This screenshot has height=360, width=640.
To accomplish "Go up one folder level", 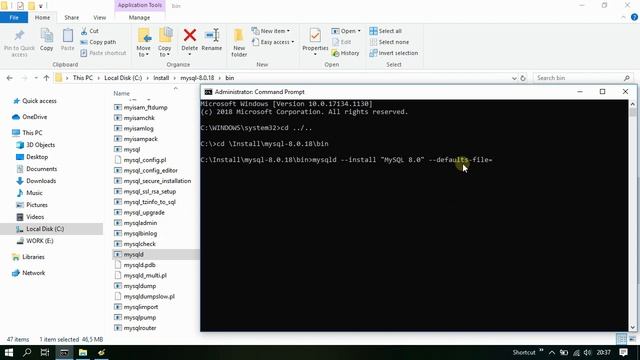I will (46, 78).
